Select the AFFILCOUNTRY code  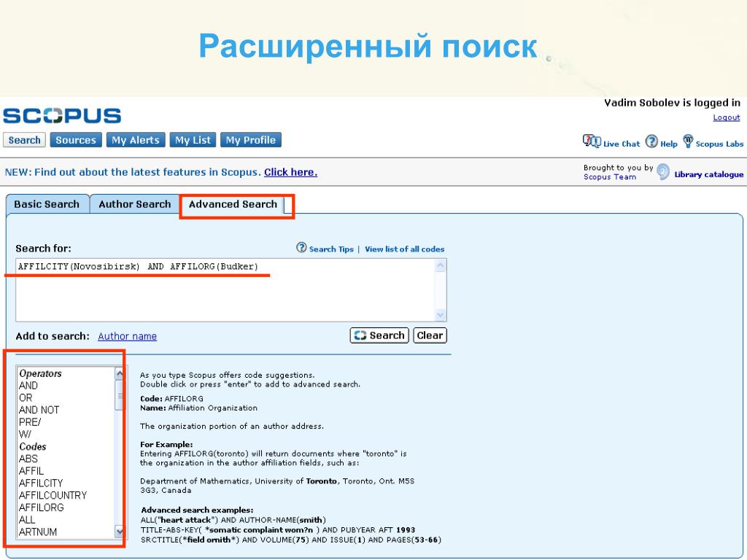point(53,495)
